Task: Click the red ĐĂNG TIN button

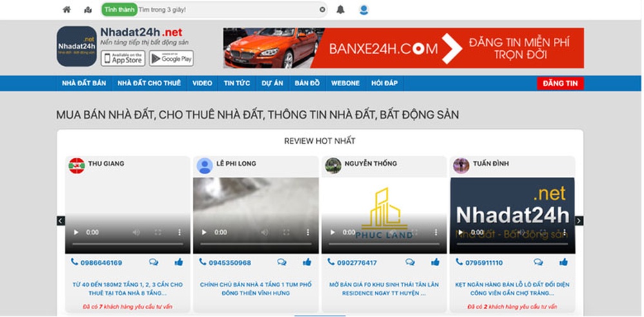Action: pyautogui.click(x=560, y=83)
